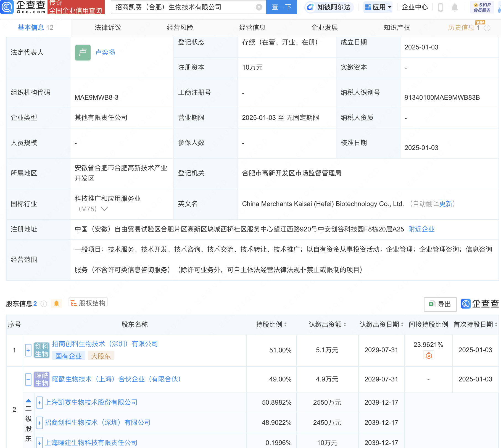This screenshot has width=501, height=448.
Task: Open legal representative 卢奕扬 link
Action: (105, 52)
